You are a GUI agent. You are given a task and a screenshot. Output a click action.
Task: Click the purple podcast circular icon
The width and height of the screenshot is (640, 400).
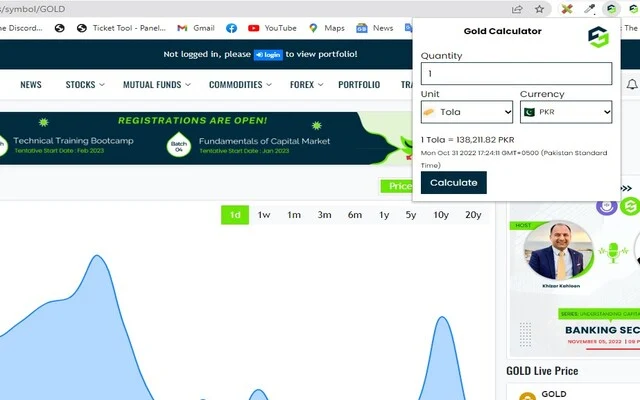click(x=607, y=207)
